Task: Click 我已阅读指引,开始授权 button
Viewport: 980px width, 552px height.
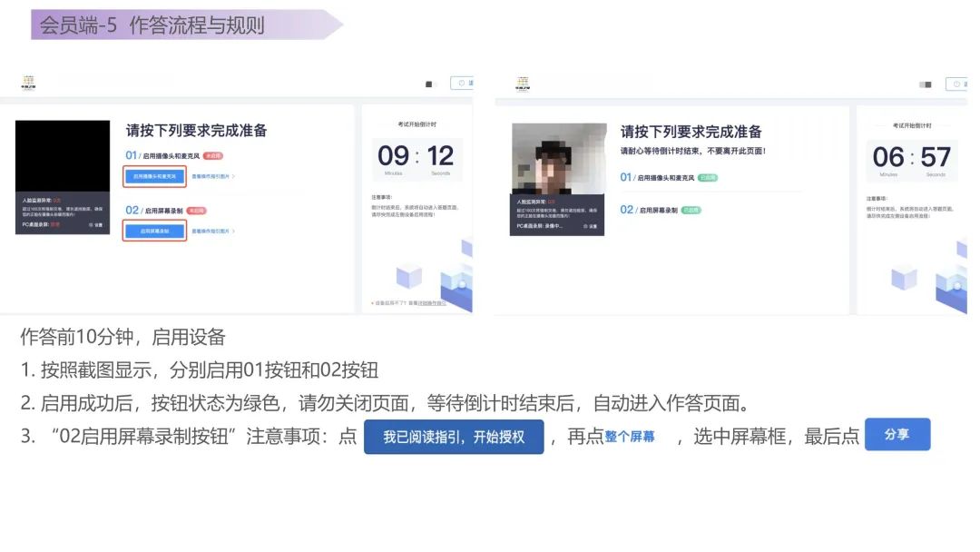Action: (x=454, y=437)
